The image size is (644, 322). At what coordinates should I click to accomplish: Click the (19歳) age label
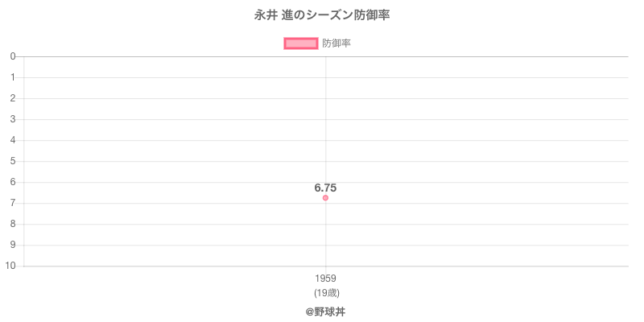[x=325, y=292]
